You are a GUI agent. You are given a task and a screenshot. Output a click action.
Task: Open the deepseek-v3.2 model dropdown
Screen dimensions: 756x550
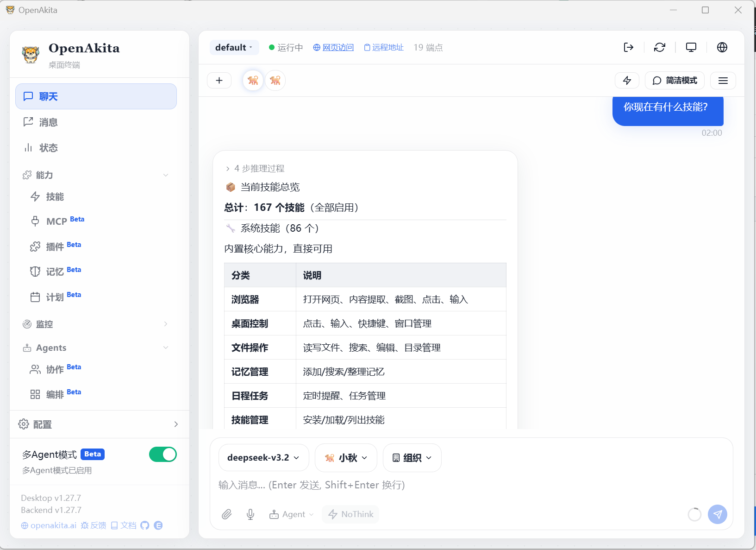click(x=263, y=458)
